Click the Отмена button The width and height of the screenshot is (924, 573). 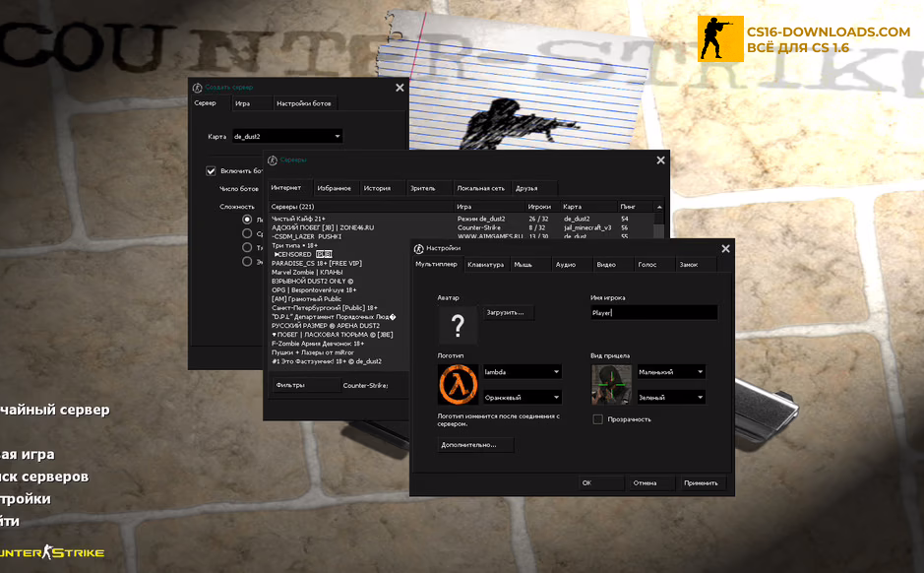tap(651, 482)
